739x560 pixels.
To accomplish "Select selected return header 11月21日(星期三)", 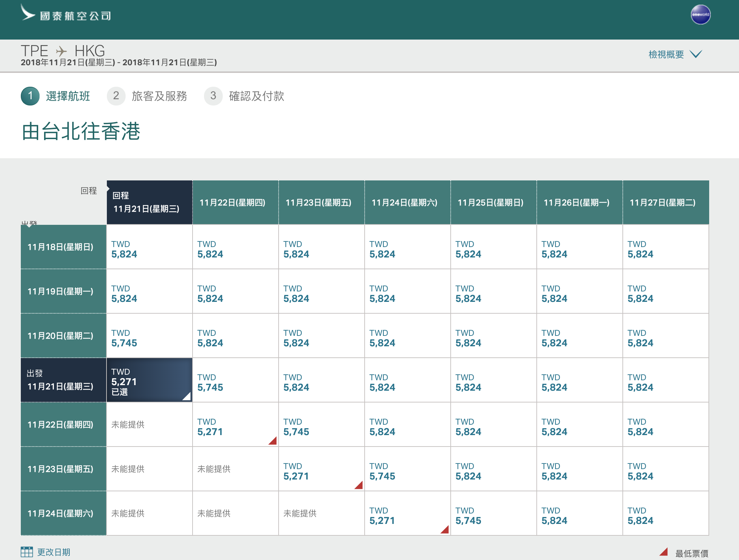I will [x=150, y=202].
